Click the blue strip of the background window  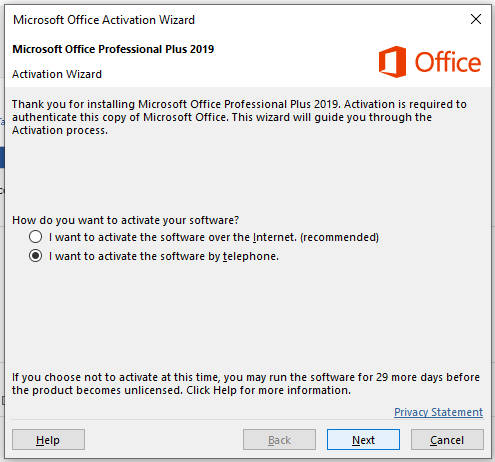coord(2,158)
